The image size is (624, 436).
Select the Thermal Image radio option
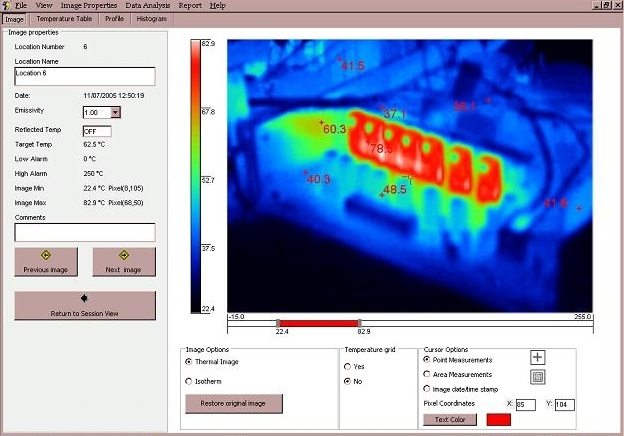point(189,362)
